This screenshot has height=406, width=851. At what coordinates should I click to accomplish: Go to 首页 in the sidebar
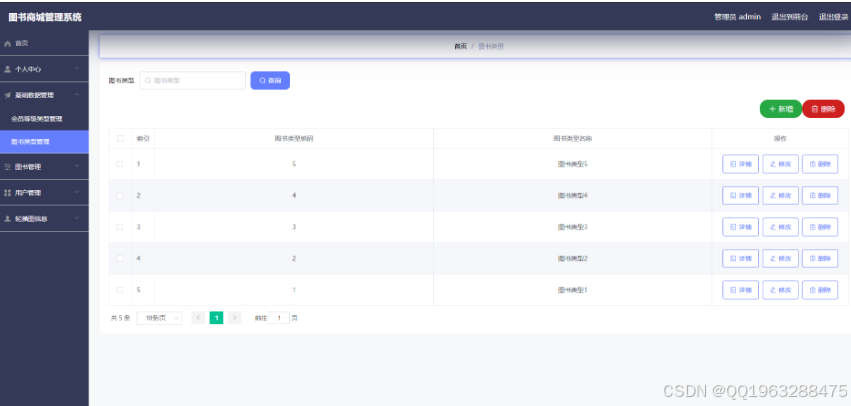(44, 43)
